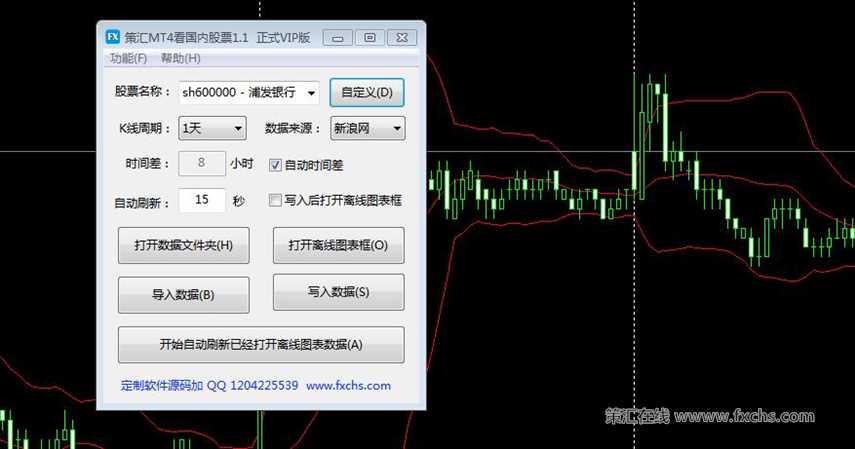Open the 数据来源 source dropdown
The height and width of the screenshot is (449, 855).
(x=368, y=128)
